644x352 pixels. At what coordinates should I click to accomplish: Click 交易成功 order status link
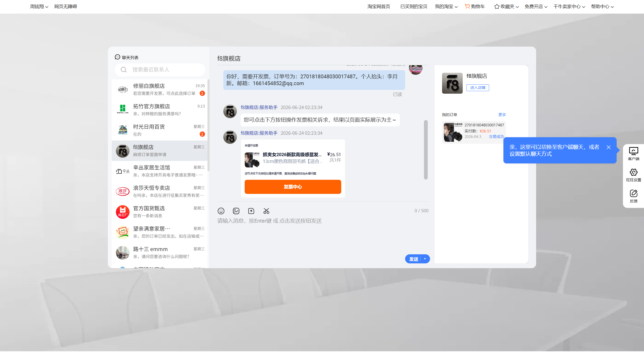tap(496, 137)
